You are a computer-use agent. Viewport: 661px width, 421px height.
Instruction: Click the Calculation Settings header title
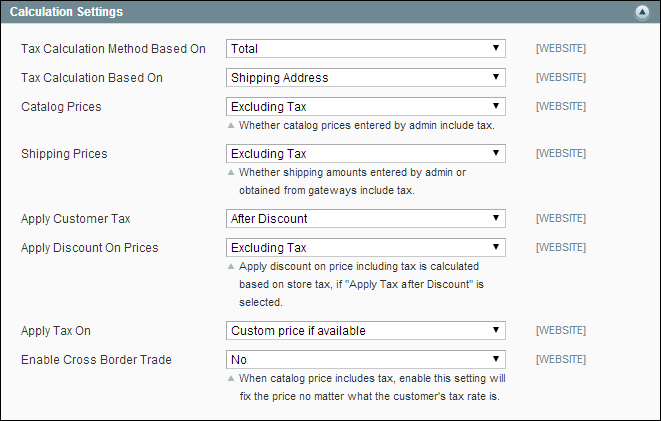point(67,13)
